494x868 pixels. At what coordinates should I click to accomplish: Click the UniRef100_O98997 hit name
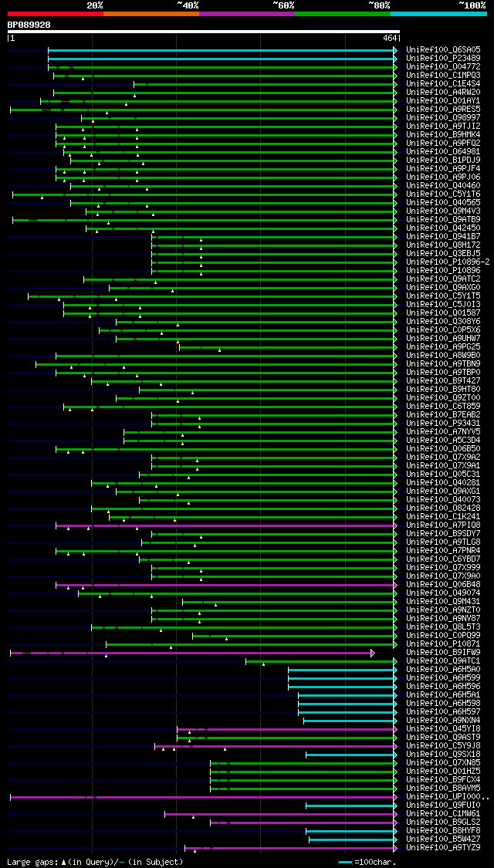coord(443,118)
